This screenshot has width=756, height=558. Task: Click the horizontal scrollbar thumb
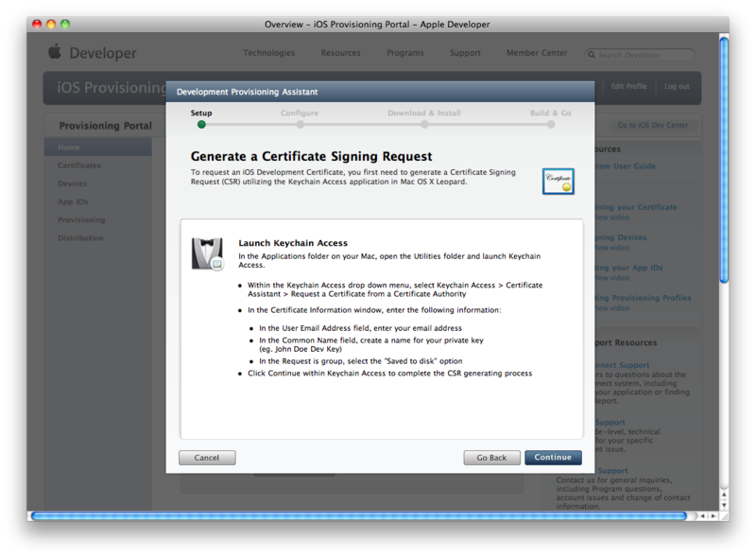[359, 516]
